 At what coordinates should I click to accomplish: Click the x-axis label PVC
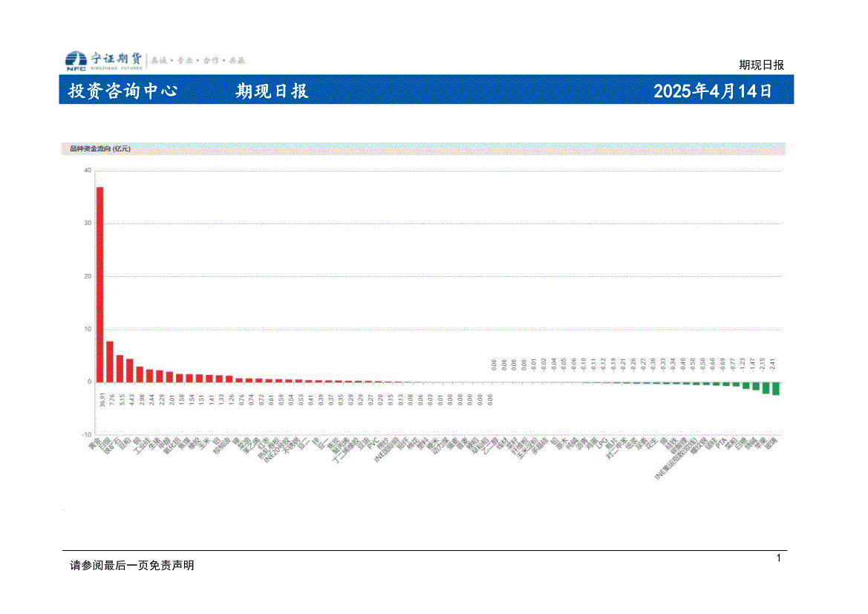tap(373, 443)
